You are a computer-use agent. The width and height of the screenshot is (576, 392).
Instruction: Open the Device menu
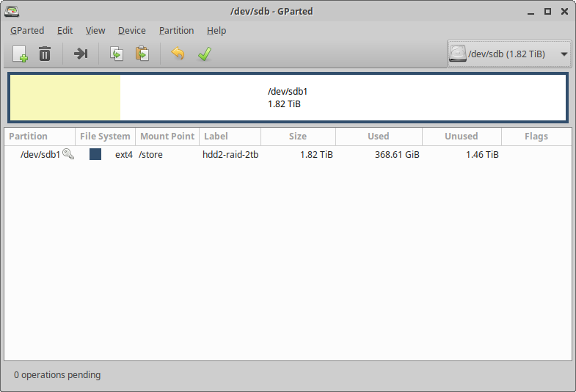point(132,31)
